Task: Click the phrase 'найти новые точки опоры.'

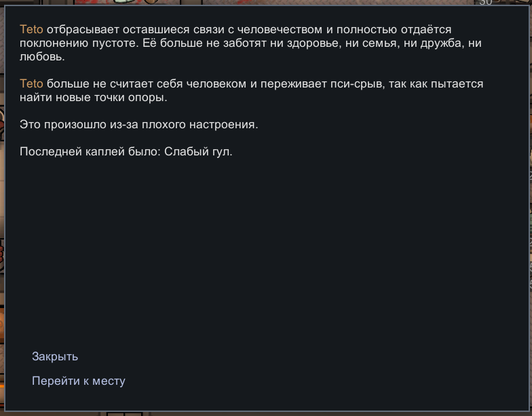Action: coord(94,98)
